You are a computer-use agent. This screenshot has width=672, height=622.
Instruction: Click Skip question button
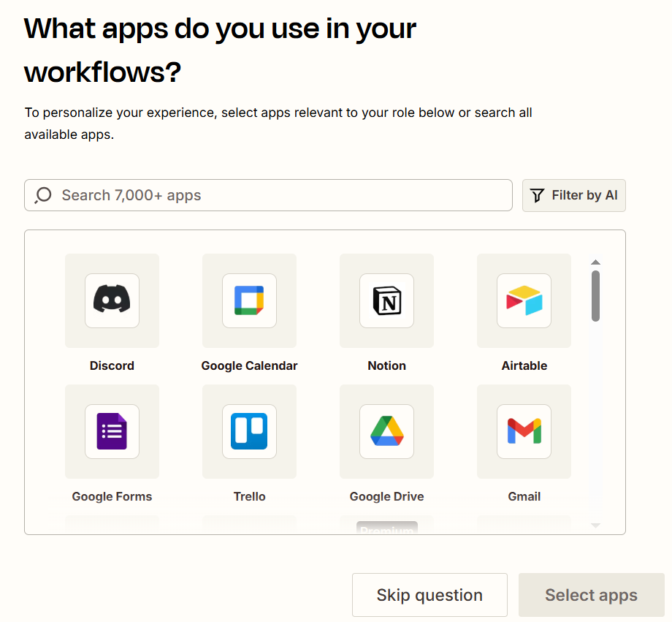[429, 595]
